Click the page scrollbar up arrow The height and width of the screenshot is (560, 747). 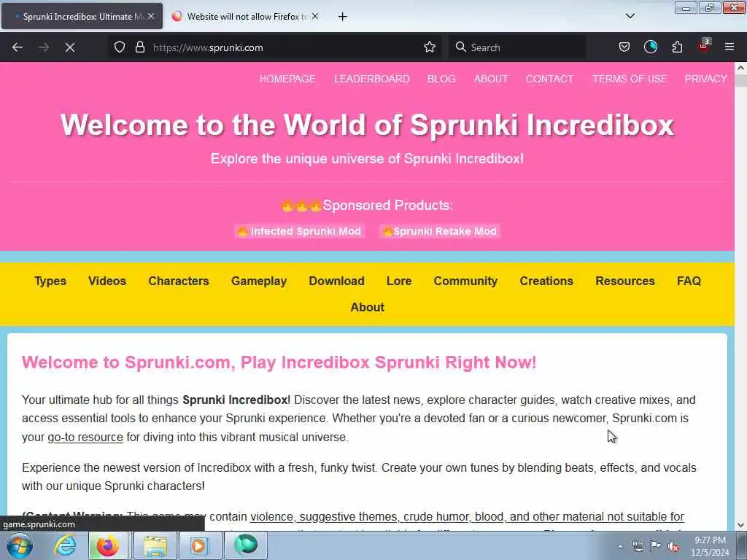click(741, 68)
